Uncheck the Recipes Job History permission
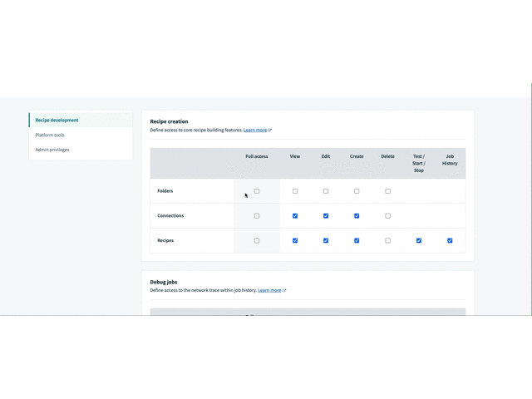This screenshot has width=532, height=399. [450, 241]
